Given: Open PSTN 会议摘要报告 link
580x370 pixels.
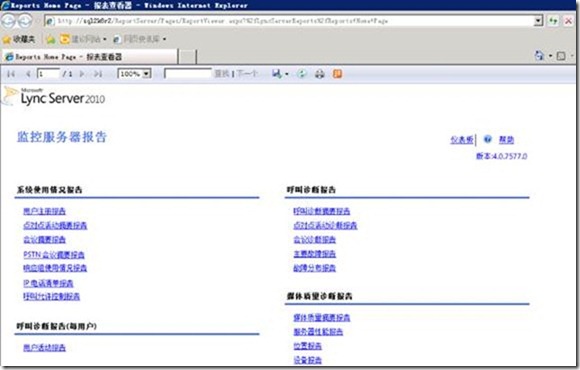Looking at the screenshot, I should (x=54, y=255).
